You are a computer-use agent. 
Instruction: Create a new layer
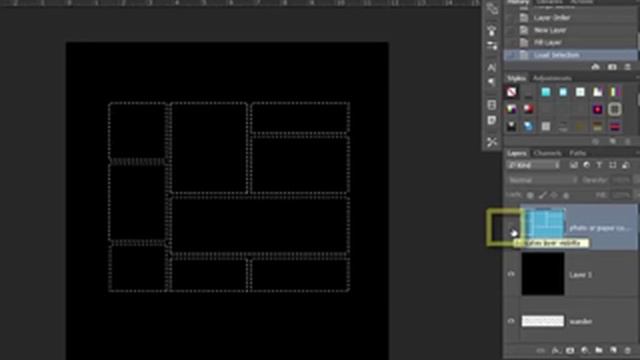613,351
